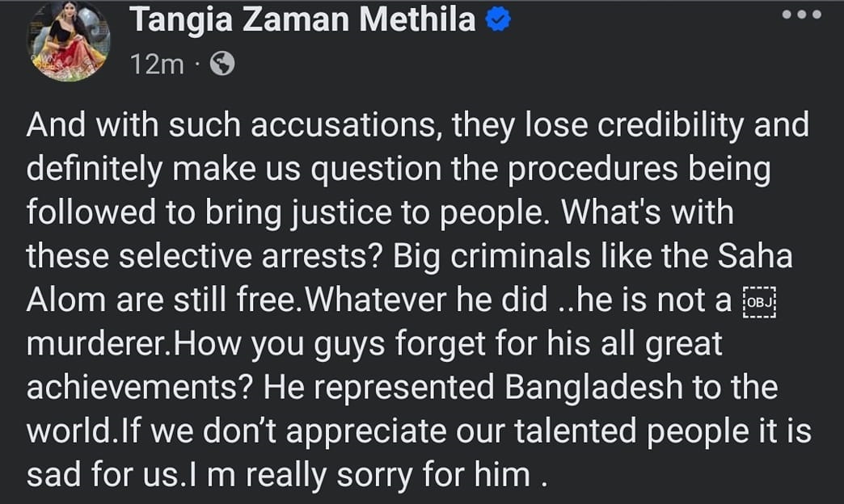This screenshot has width=844, height=504.
Task: Click the blue verified badge
Action: pyautogui.click(x=497, y=21)
